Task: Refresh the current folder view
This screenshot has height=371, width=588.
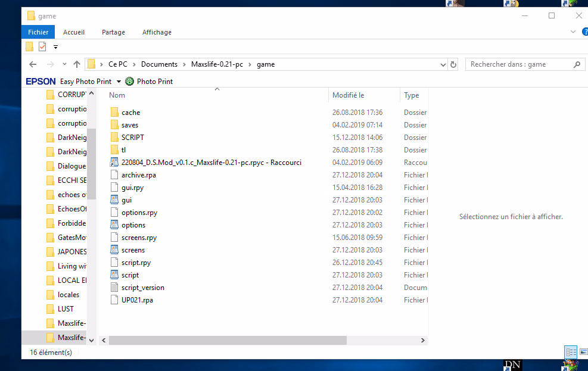Action: 453,64
